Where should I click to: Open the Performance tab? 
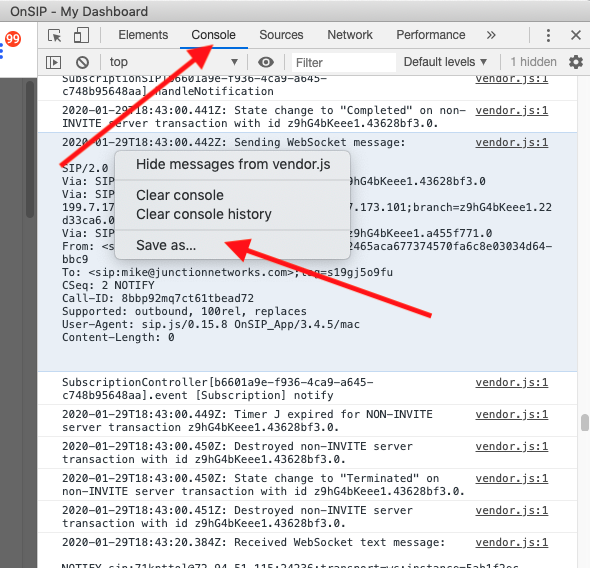coord(431,35)
